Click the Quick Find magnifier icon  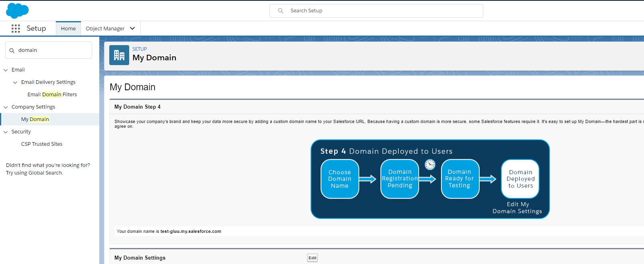(x=12, y=51)
